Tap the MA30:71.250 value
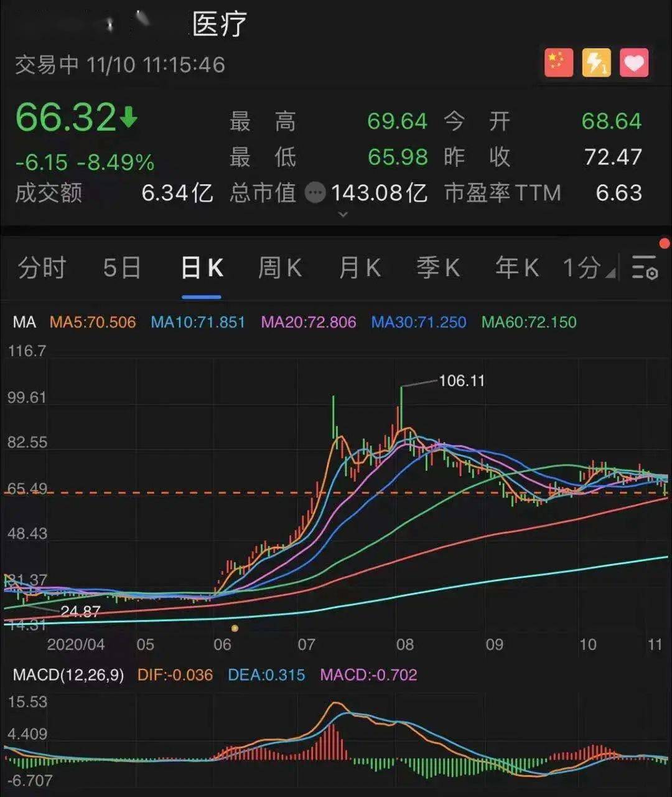The image size is (672, 797). pyautogui.click(x=419, y=322)
